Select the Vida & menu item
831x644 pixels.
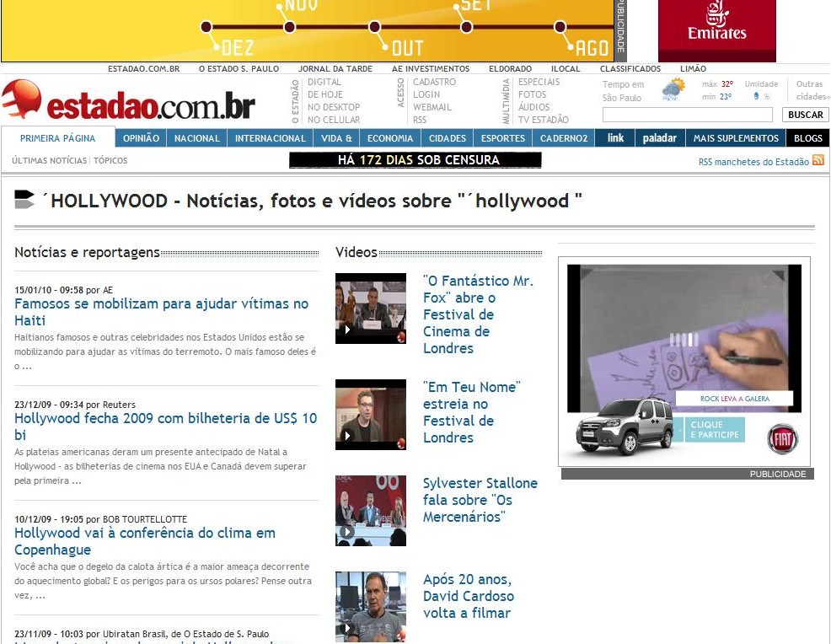tap(336, 138)
